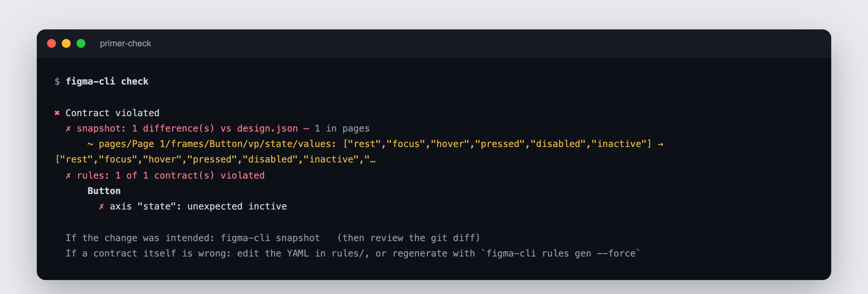Click the X mark before snapshot line

tap(68, 129)
